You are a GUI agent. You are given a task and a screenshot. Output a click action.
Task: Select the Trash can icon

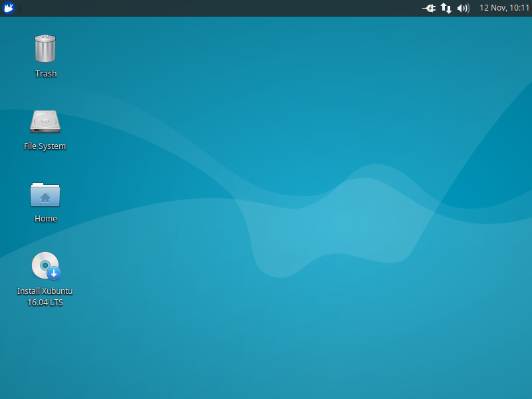coord(45,49)
